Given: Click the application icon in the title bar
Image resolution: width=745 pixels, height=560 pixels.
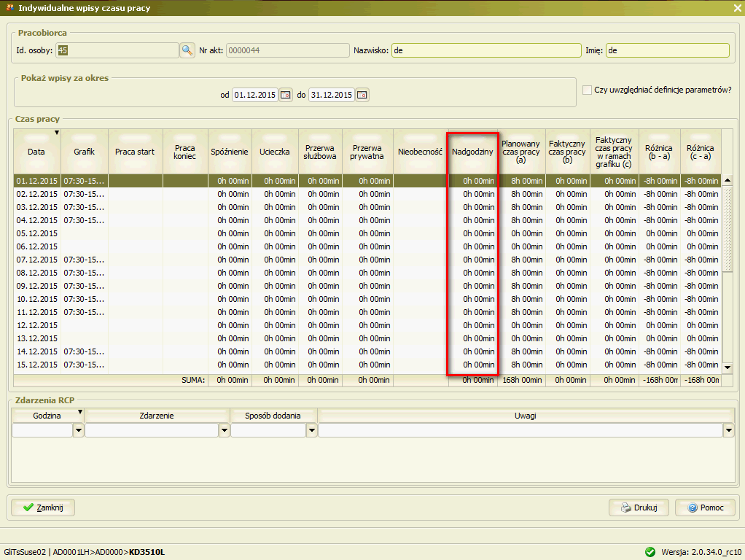Looking at the screenshot, I should pos(9,7).
